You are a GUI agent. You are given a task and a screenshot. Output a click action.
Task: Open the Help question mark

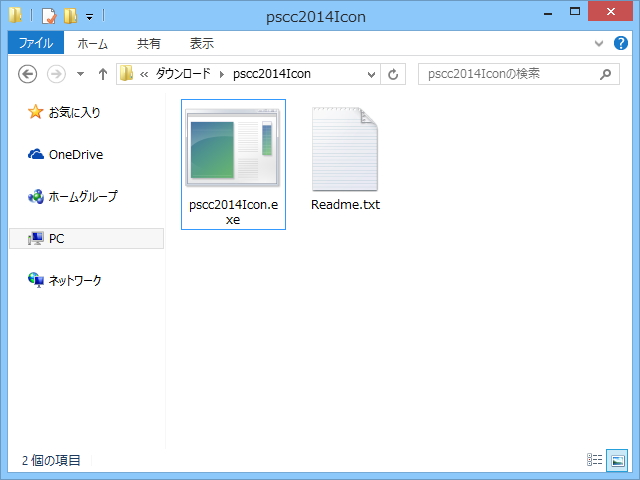coord(621,43)
